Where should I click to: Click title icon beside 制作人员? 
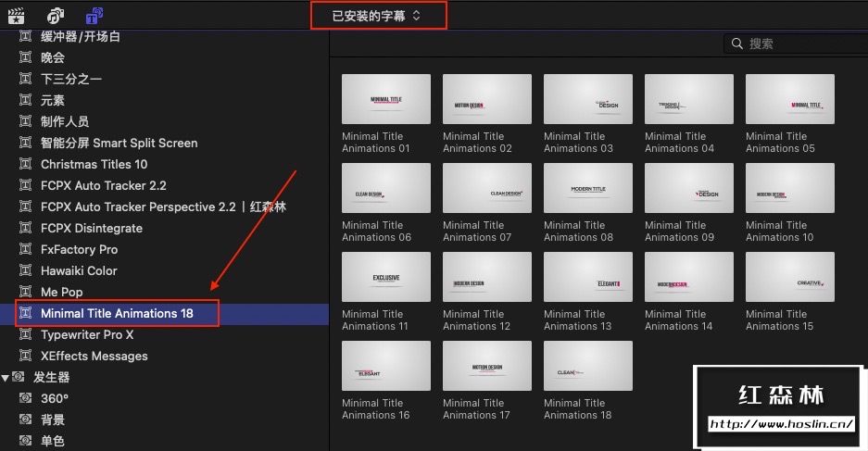point(25,121)
